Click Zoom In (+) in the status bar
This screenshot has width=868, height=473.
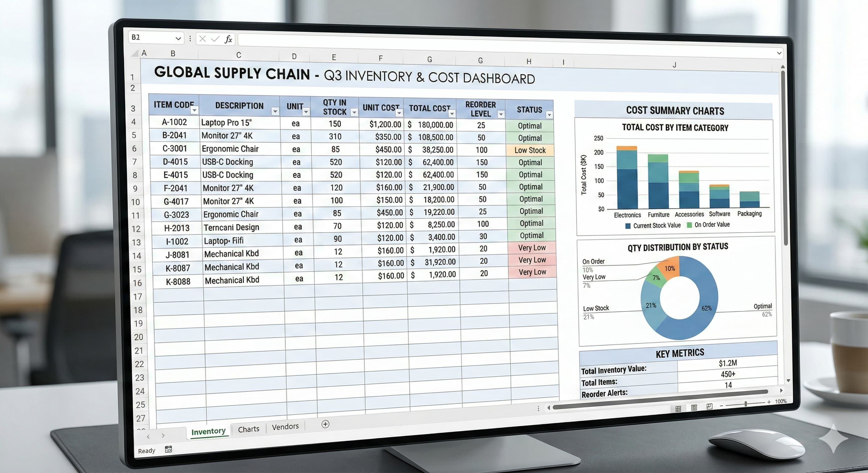click(x=769, y=402)
